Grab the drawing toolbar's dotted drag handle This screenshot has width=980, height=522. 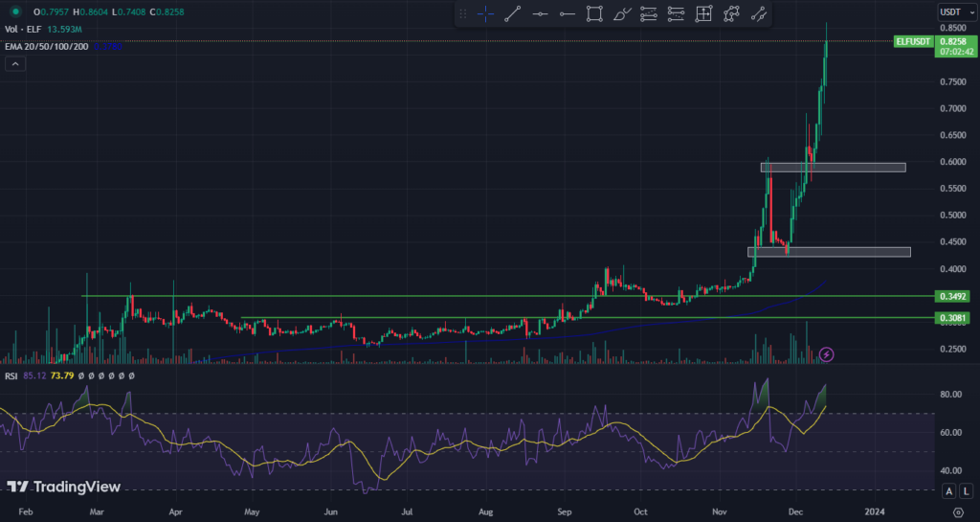pyautogui.click(x=463, y=13)
